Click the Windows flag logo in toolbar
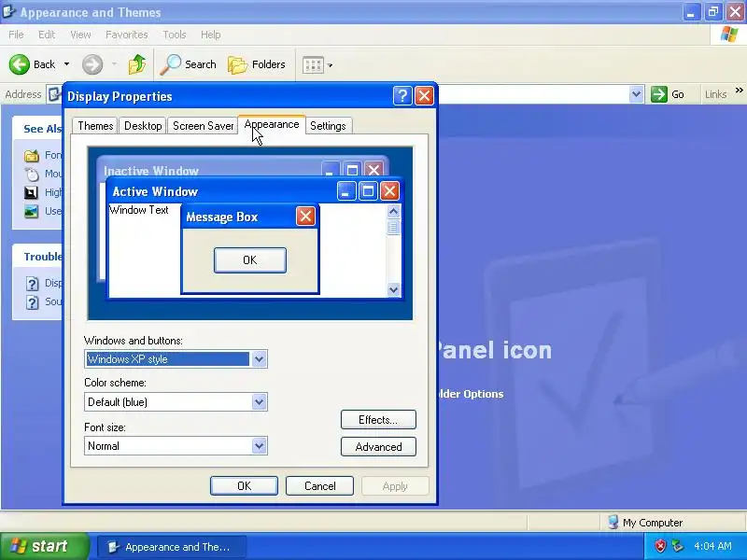 [728, 35]
